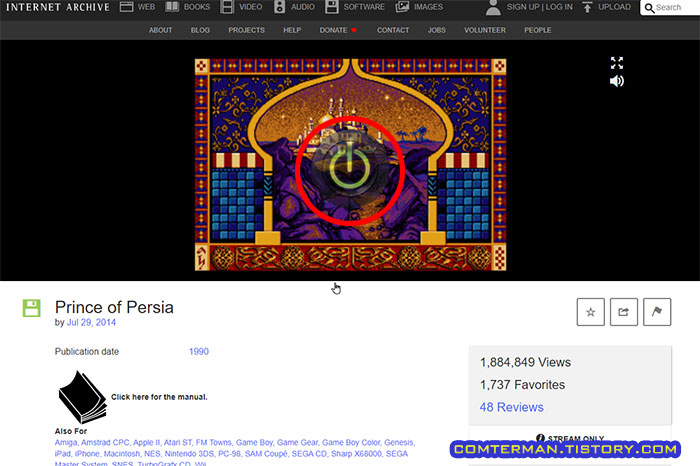Open the user account silhouette icon
700x466 pixels.
(493, 7)
